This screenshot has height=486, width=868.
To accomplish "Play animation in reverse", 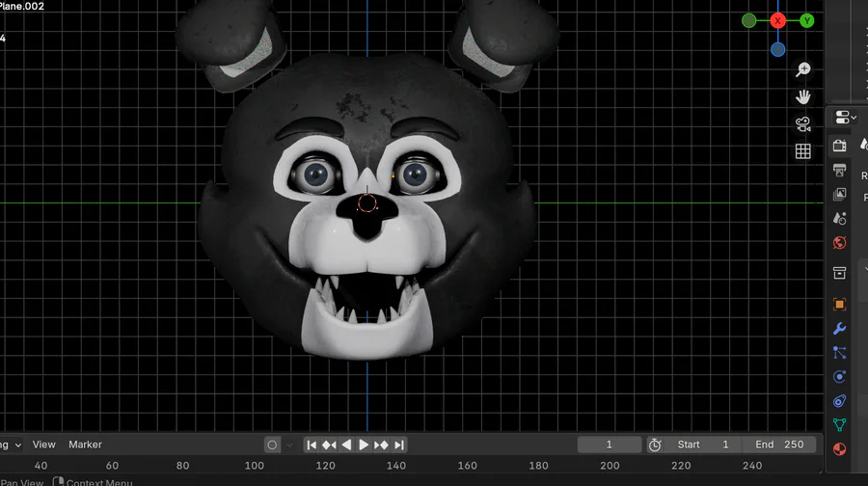I will (x=346, y=445).
